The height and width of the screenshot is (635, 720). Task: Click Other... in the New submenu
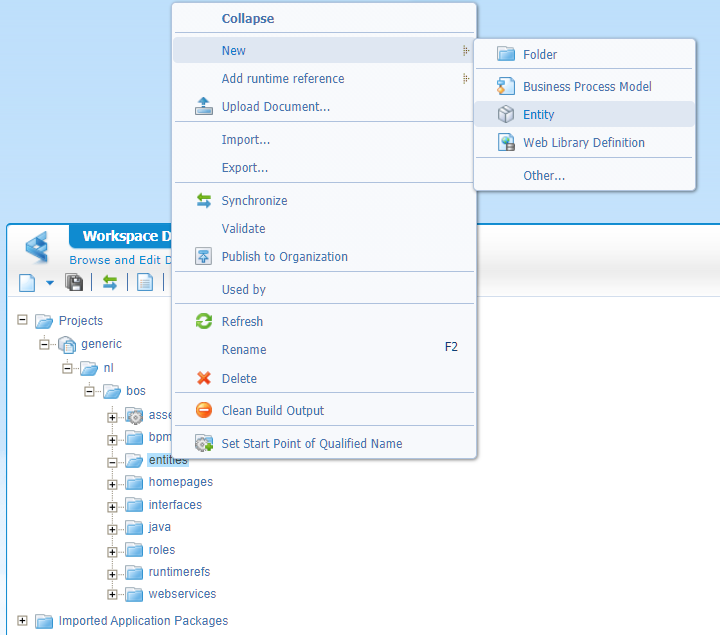pyautogui.click(x=544, y=176)
